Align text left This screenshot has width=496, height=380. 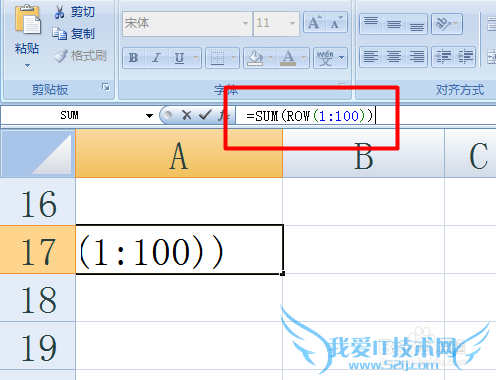(371, 57)
